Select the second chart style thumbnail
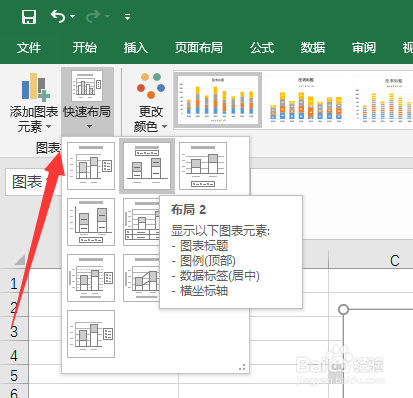This screenshot has height=398, width=413. (306, 99)
